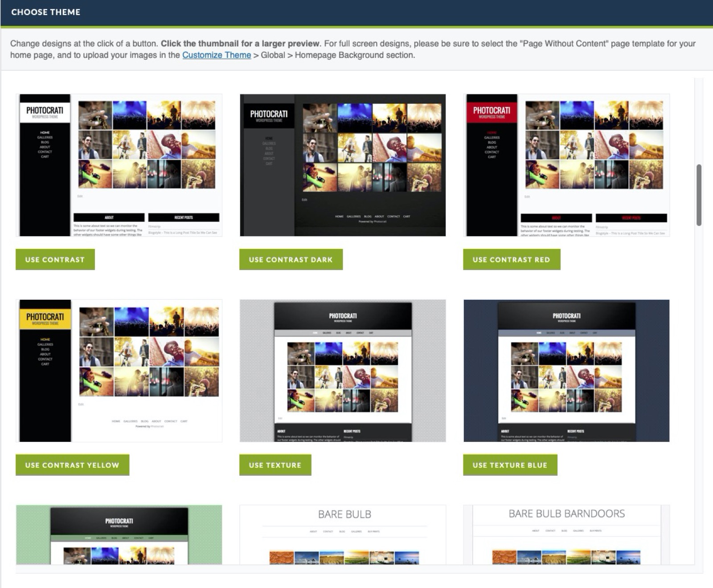
Task: Open the Bare Bulb theme thumbnail
Action: pos(343,535)
